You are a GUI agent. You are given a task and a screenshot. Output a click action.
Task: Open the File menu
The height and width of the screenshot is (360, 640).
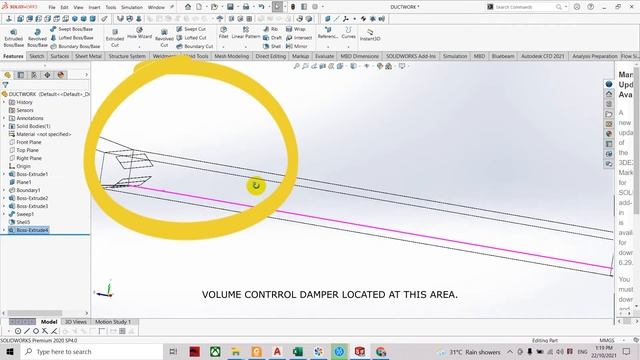pyautogui.click(x=52, y=7)
